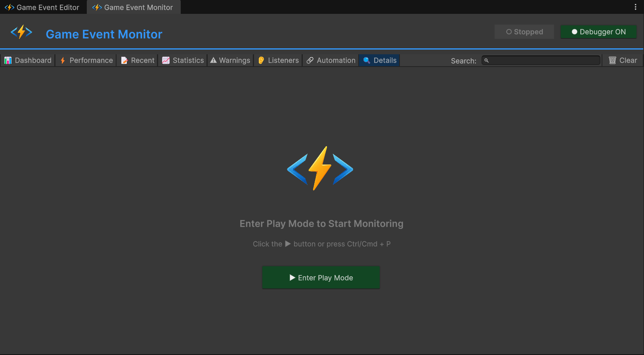Open the Warnings tab

tap(230, 60)
